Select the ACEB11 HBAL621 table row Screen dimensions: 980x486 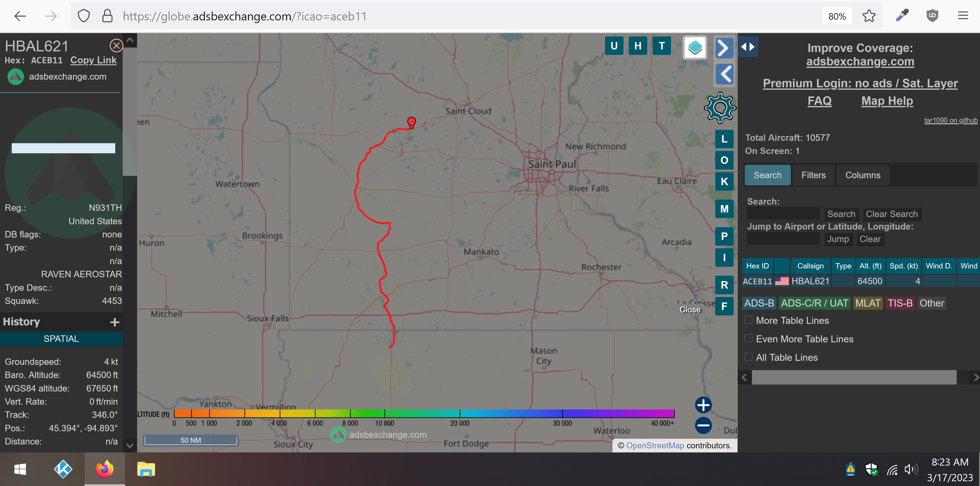tap(860, 281)
